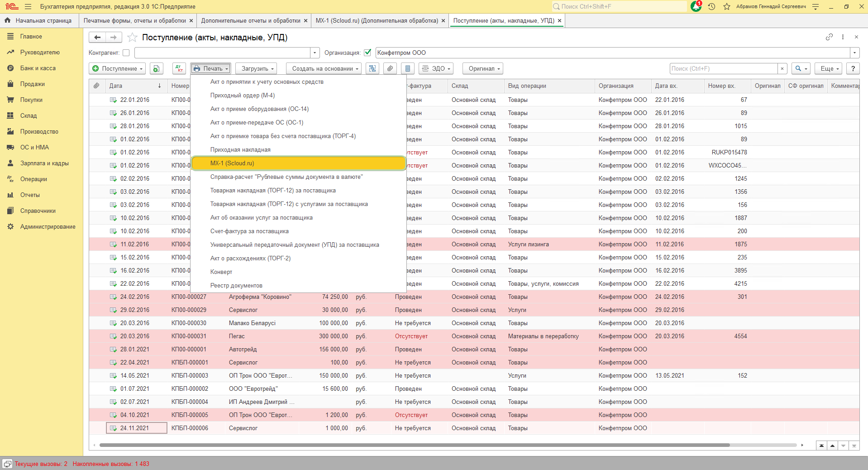The width and height of the screenshot is (868, 470).
Task: Select the row dated 24.11.2021
Action: (474, 428)
